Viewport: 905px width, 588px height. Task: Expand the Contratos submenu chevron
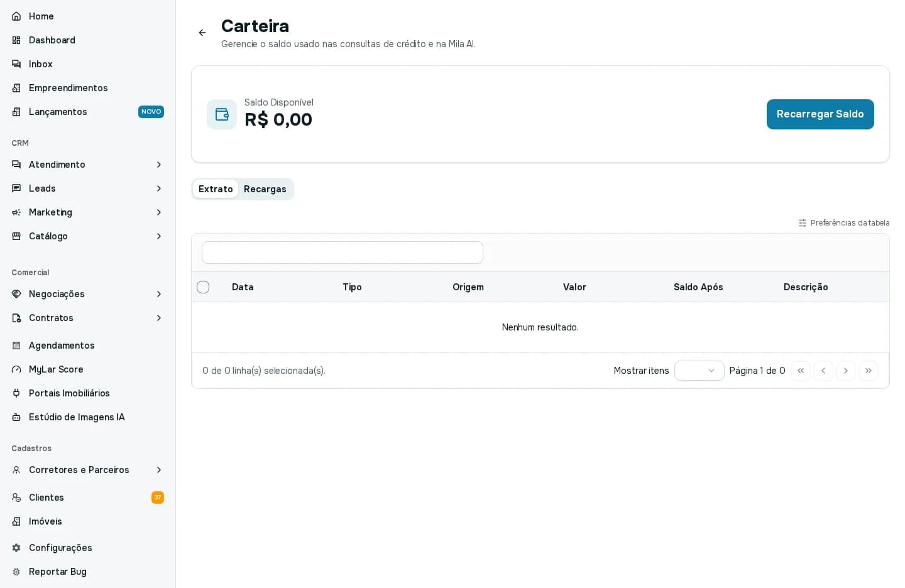pyautogui.click(x=159, y=318)
